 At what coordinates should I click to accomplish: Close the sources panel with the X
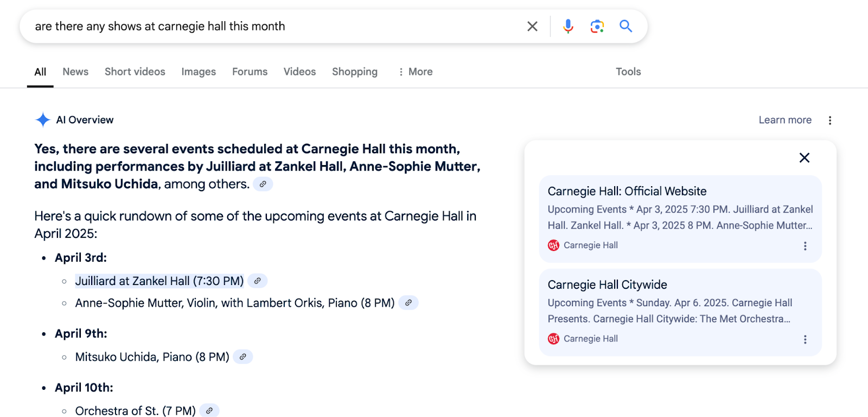coord(805,157)
